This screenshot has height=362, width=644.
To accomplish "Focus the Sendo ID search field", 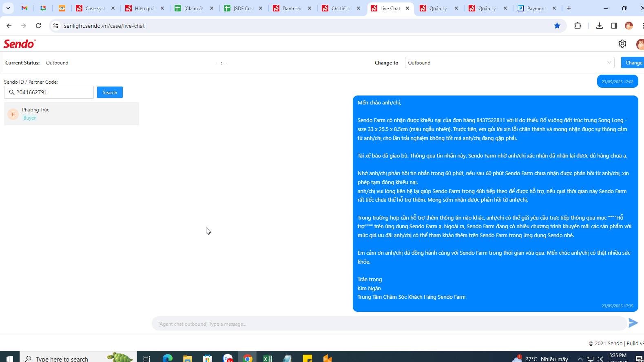I will click(x=49, y=92).
